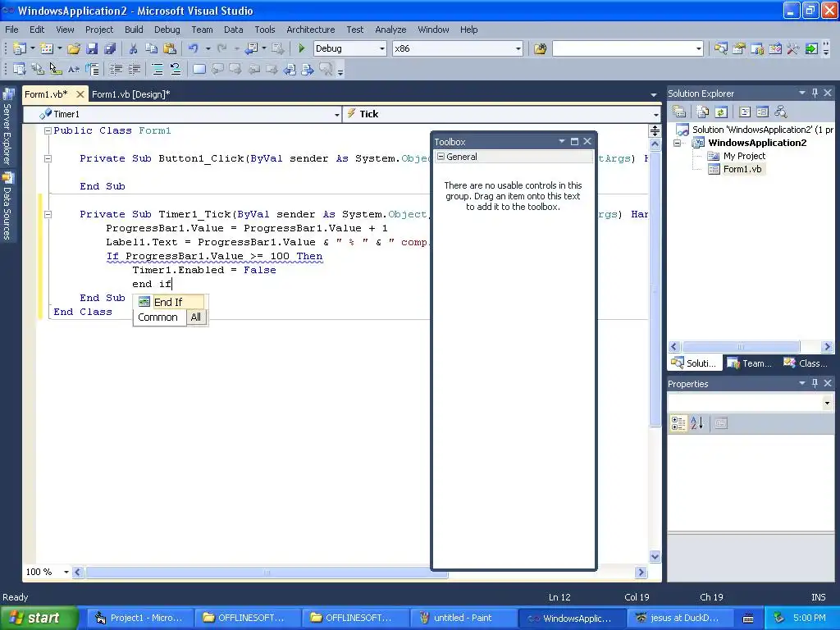Collapse the WindowsApplication2 project node
Screen dimensions: 840x630
677,143
